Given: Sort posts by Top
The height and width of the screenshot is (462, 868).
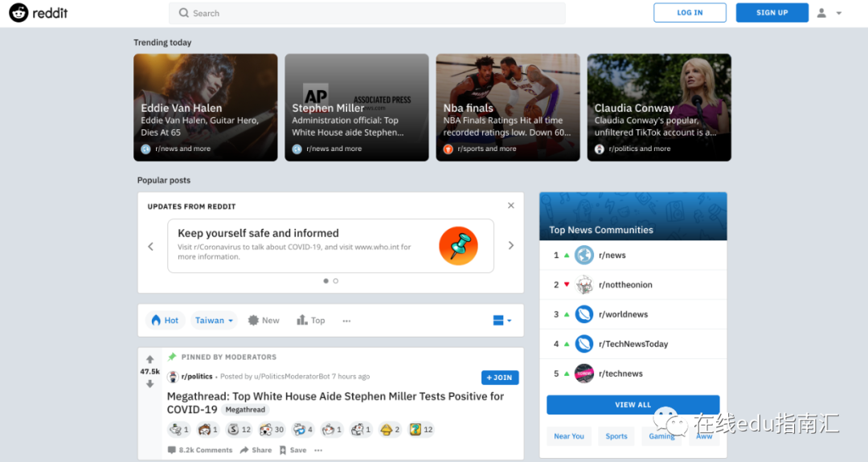Looking at the screenshot, I should tap(311, 321).
